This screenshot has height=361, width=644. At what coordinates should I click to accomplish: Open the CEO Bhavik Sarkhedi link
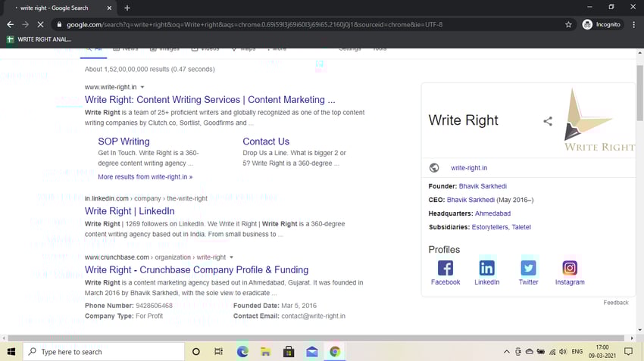[x=470, y=200]
